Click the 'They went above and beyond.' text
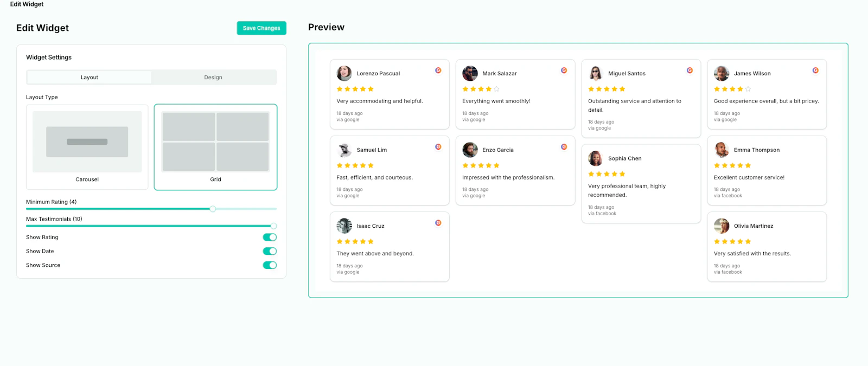Screen dimensions: 868x366 [x=375, y=254]
